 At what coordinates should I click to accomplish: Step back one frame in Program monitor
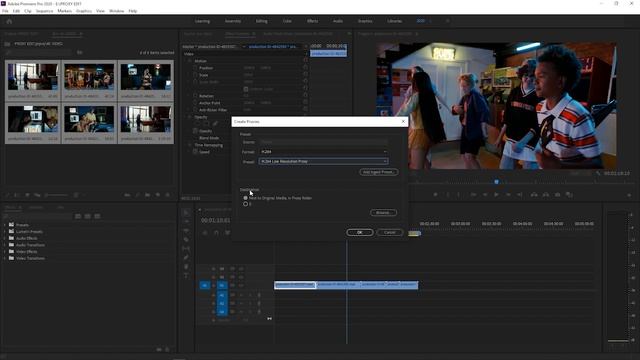(485, 195)
